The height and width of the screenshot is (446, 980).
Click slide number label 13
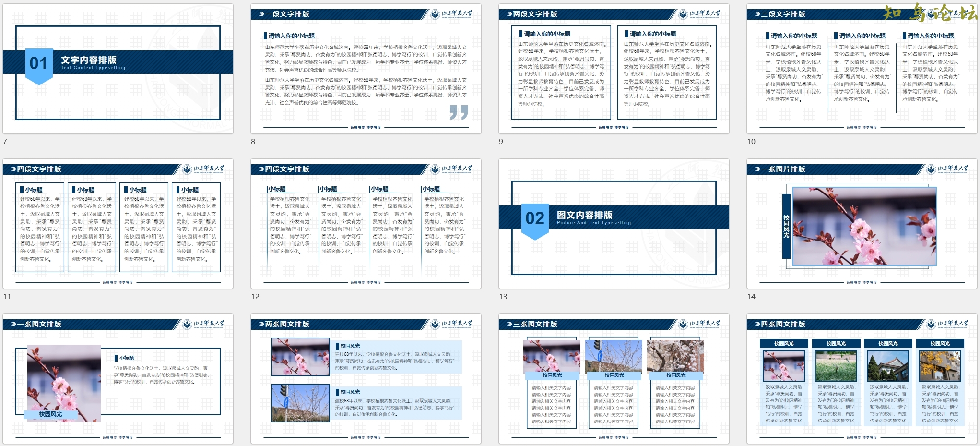503,297
